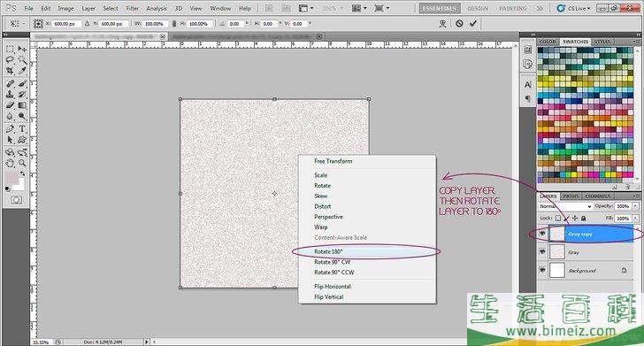The image size is (644, 346).
Task: Toggle lock position
Action: coord(575,219)
